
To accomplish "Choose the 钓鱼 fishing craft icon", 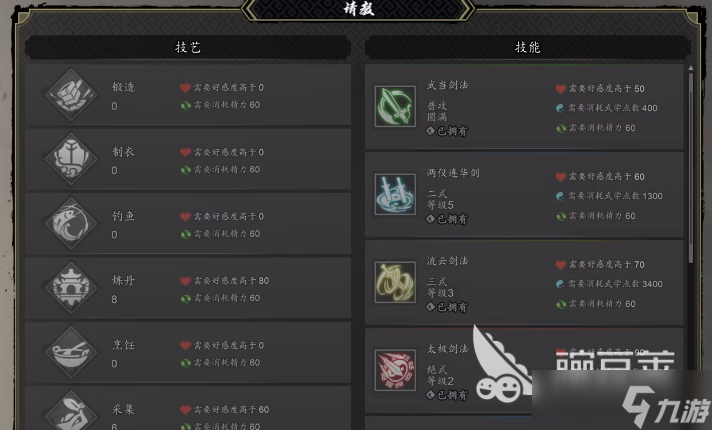I will [71, 223].
